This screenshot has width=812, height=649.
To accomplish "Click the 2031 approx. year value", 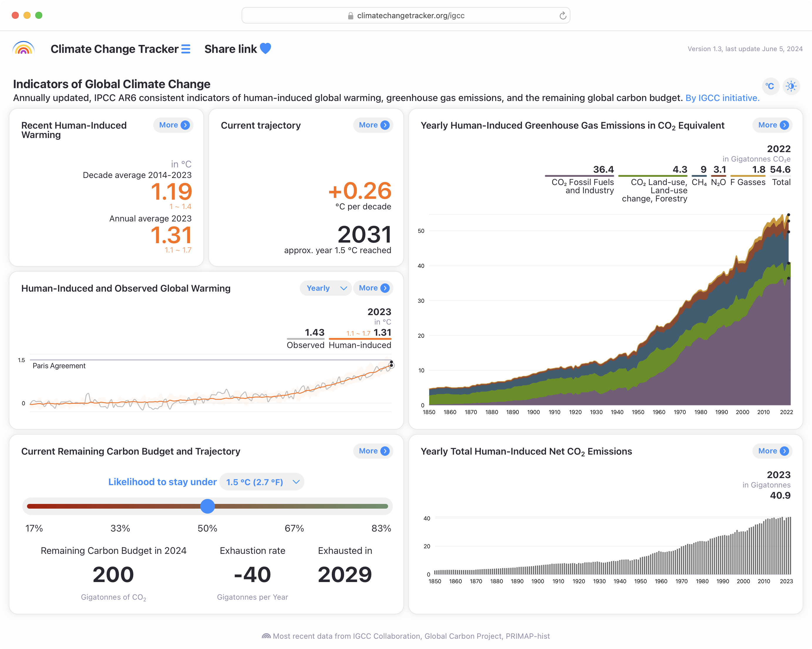I will pyautogui.click(x=365, y=234).
